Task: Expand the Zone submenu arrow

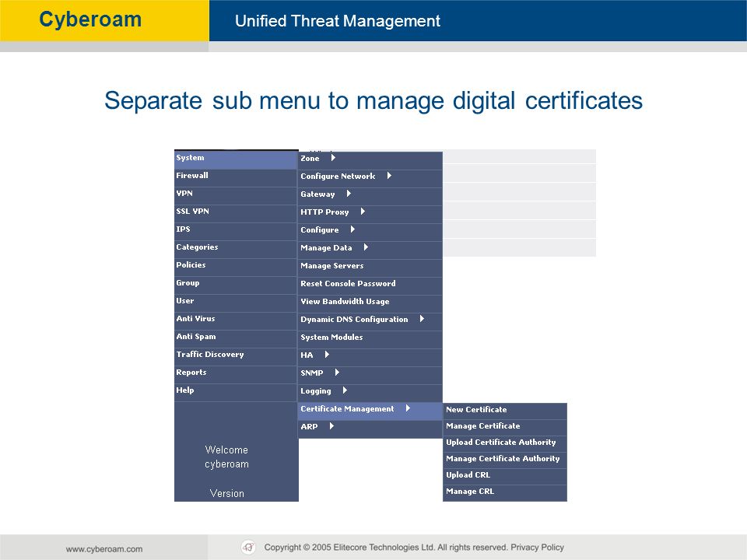Action: point(333,158)
